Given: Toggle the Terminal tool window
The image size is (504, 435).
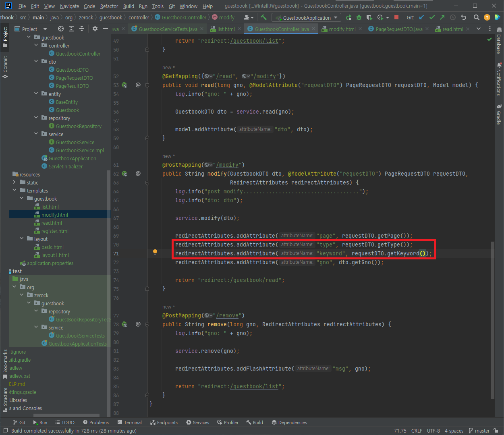Looking at the screenshot, I should (130, 423).
